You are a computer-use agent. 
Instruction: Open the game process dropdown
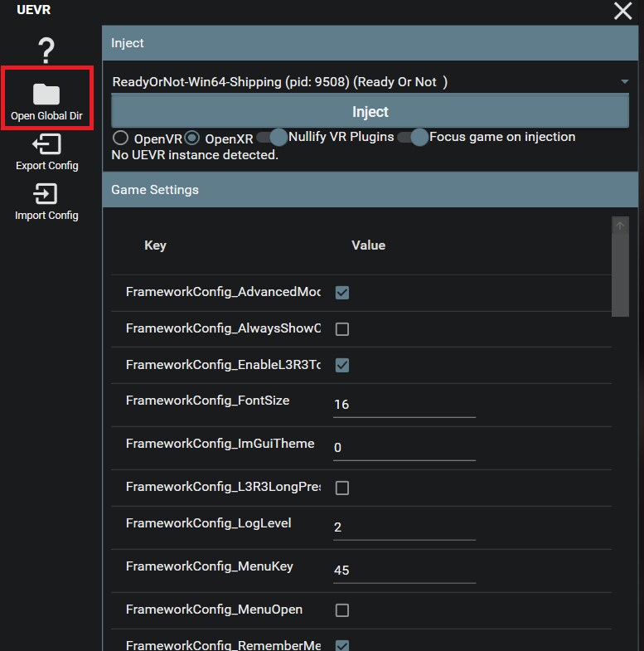tap(370, 82)
